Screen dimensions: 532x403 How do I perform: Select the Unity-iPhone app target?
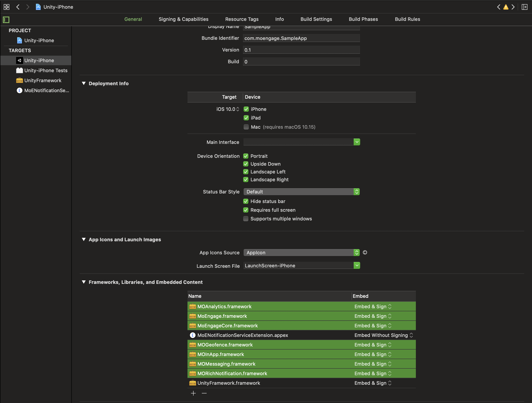pos(36,61)
